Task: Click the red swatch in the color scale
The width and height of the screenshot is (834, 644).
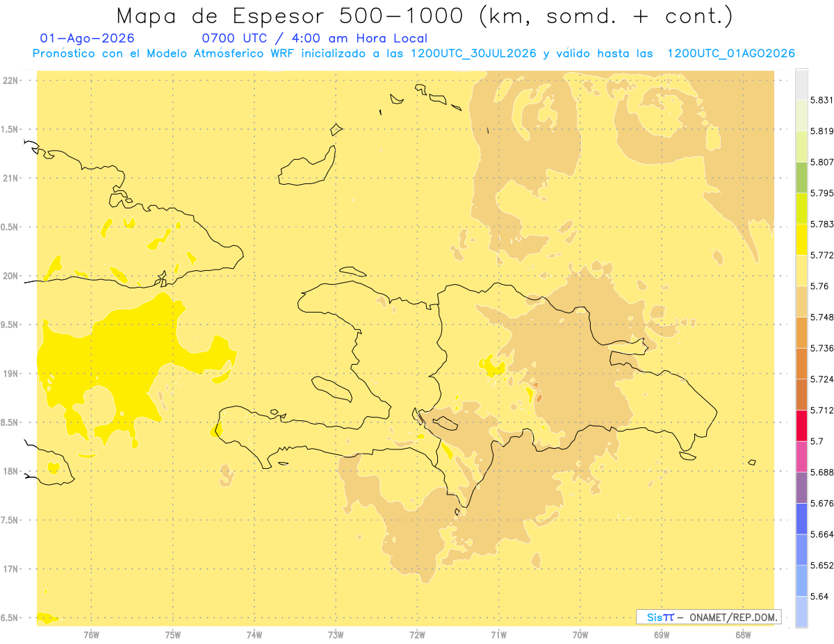Action: tap(801, 425)
